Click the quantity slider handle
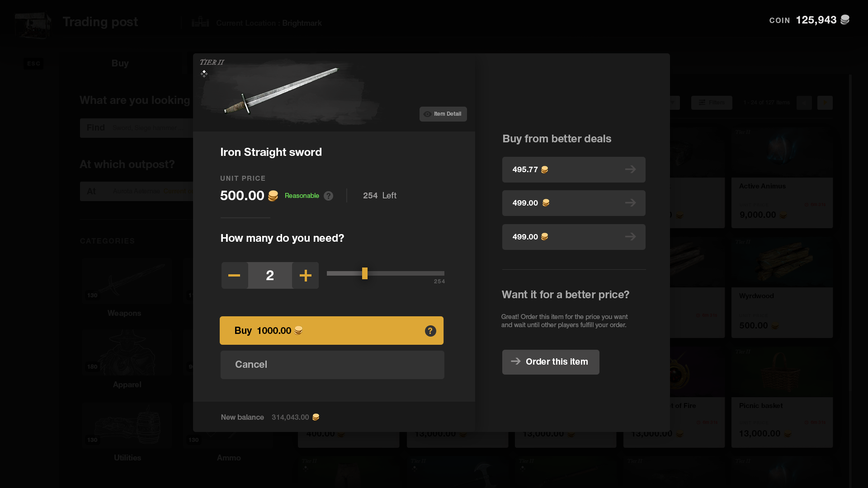Image resolution: width=868 pixels, height=488 pixels. [x=365, y=273]
